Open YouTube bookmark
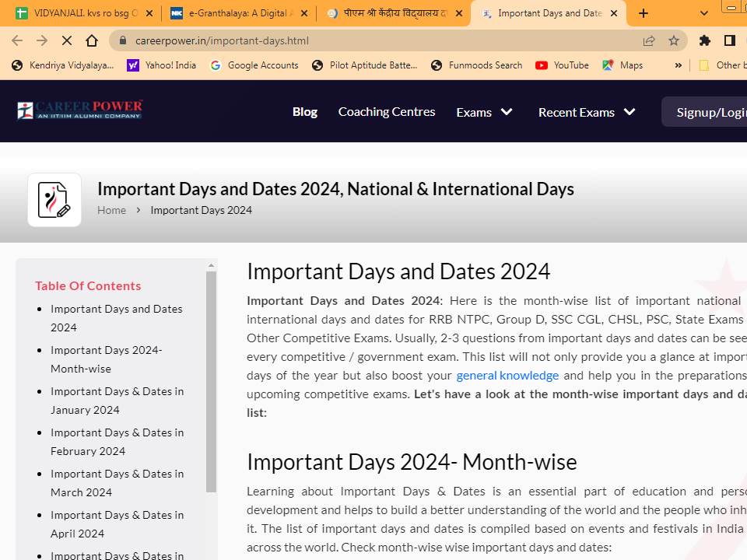This screenshot has width=747, height=560. (x=563, y=65)
